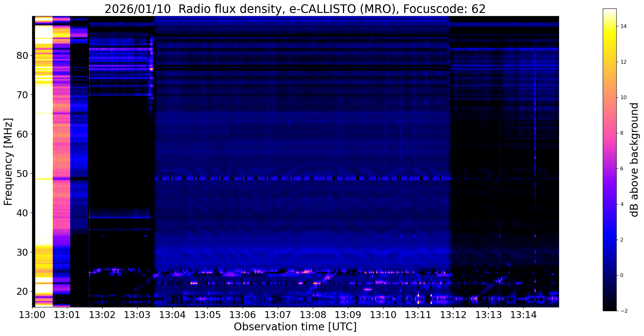Click the 13:01 time tick label
This screenshot has height=336, width=644.
click(x=67, y=315)
